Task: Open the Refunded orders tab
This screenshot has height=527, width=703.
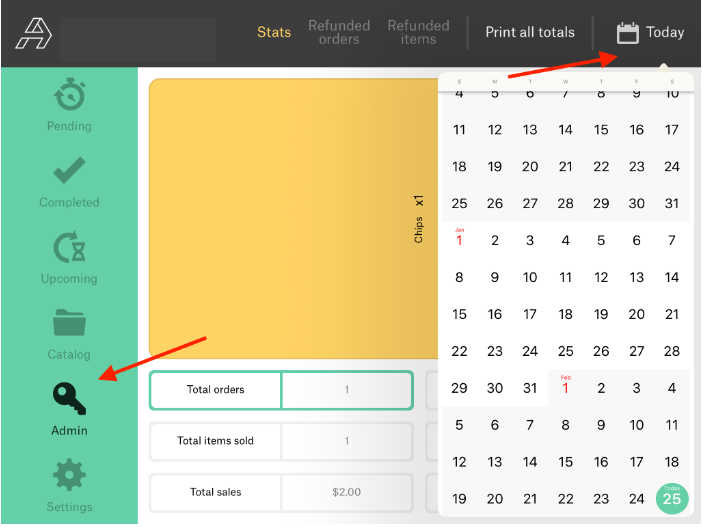Action: tap(339, 33)
